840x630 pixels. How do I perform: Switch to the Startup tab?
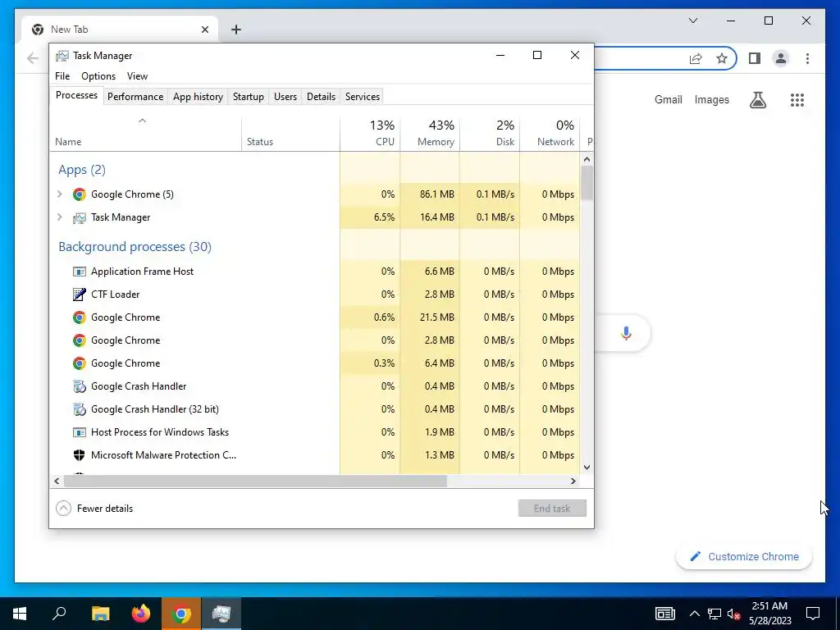pos(248,97)
